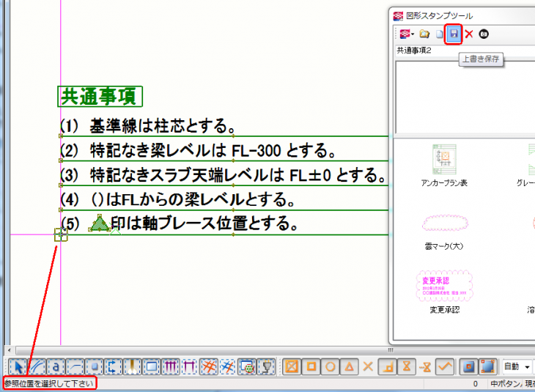The width and height of the screenshot is (535, 392).
Task: Click the text '(4) ()はFLからの梁レベルとする。'
Action: [177, 199]
